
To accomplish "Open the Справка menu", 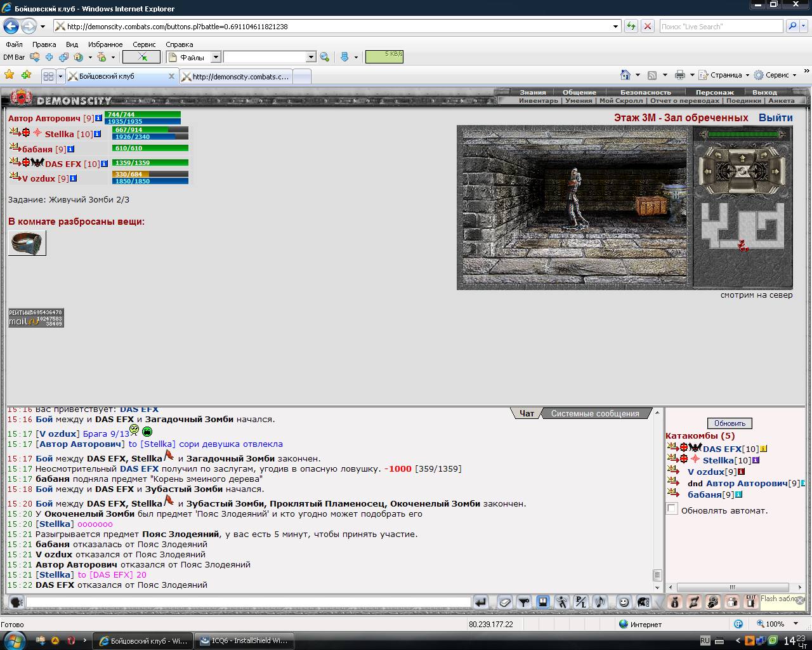I will point(179,44).
